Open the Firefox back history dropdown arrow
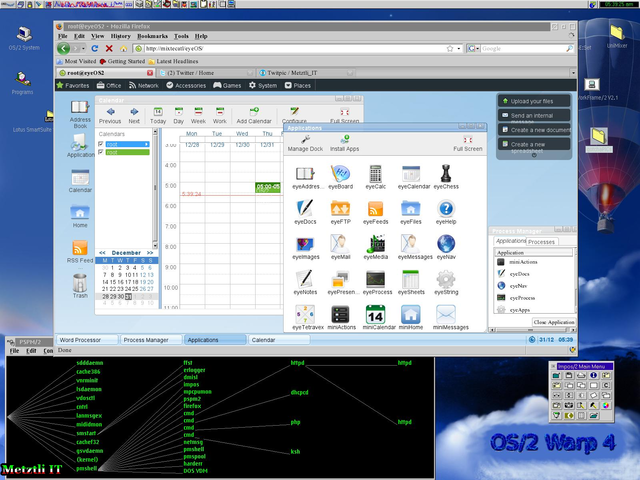 (x=84, y=49)
